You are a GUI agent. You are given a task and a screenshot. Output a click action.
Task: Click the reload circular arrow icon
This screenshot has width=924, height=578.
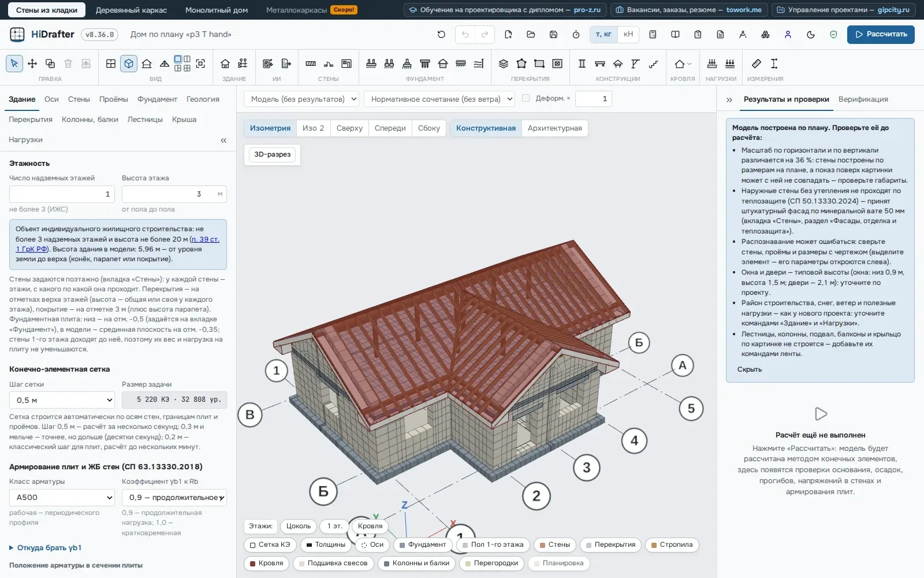pyautogui.click(x=441, y=35)
